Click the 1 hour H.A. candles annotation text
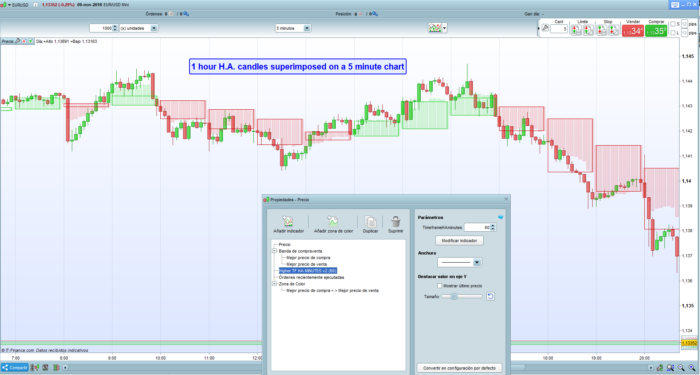The height and width of the screenshot is (375, 700). 298,67
